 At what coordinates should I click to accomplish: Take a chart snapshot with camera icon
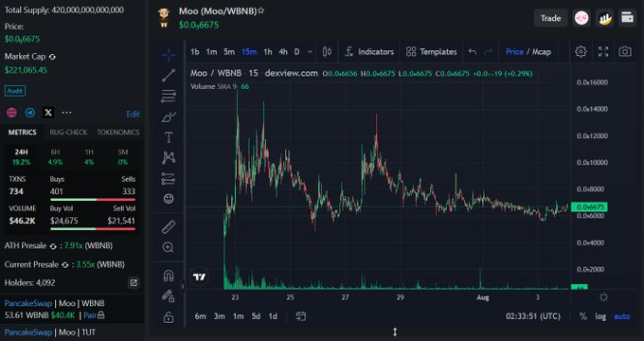625,52
